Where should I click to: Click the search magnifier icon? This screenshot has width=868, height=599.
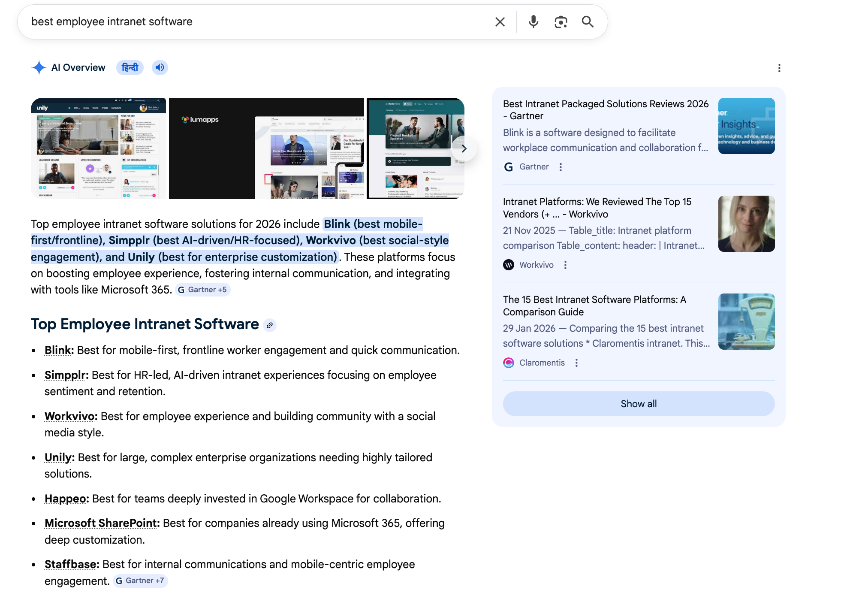tap(588, 21)
